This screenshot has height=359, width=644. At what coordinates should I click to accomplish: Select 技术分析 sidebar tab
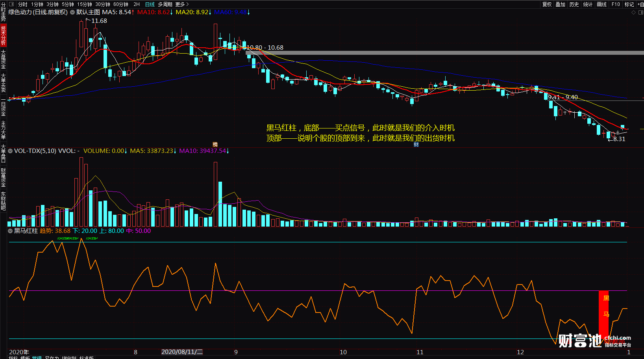3,35
